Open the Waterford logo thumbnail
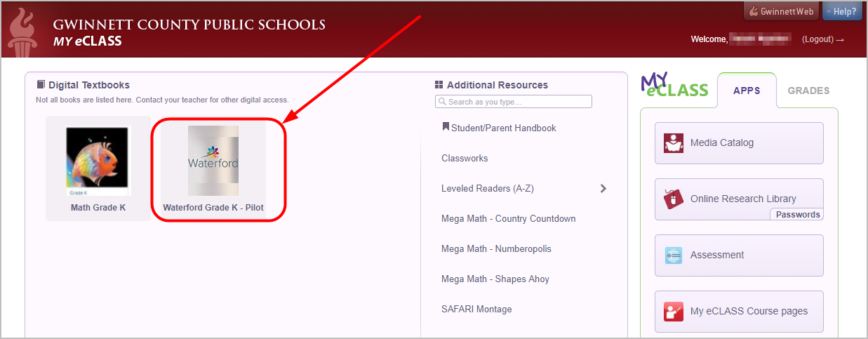 coord(213,161)
